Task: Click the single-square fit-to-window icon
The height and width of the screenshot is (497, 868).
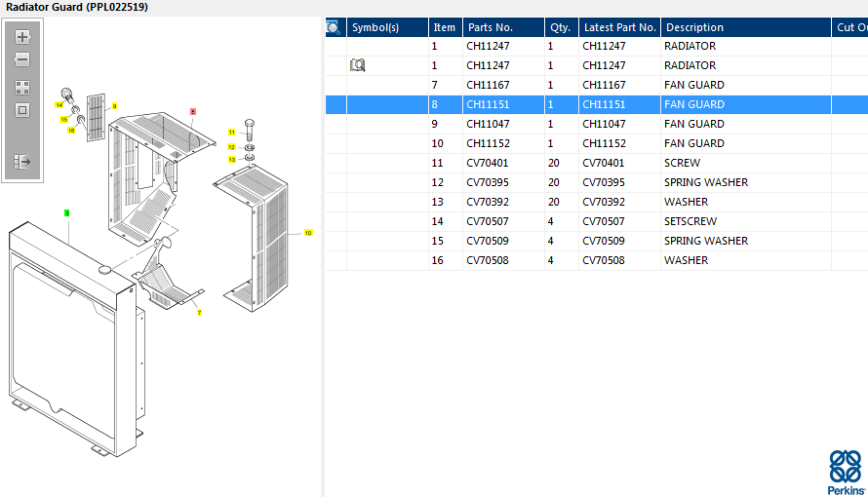Action: tap(22, 110)
